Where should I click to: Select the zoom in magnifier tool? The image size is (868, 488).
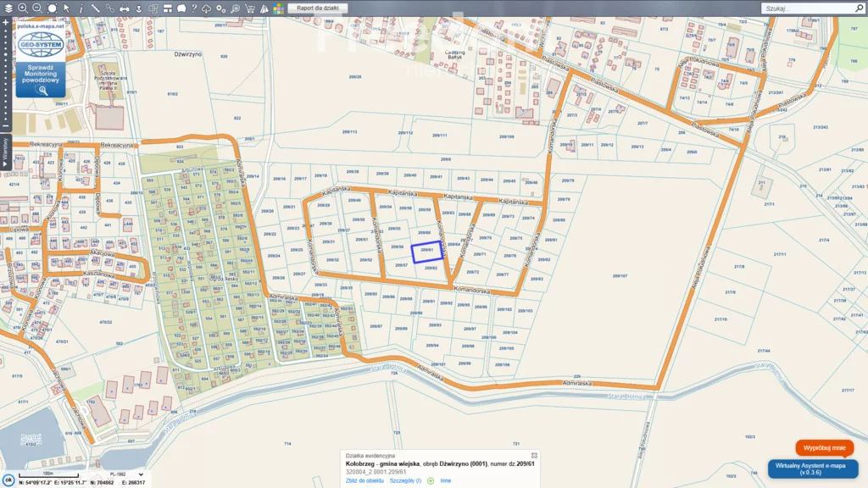(x=23, y=8)
